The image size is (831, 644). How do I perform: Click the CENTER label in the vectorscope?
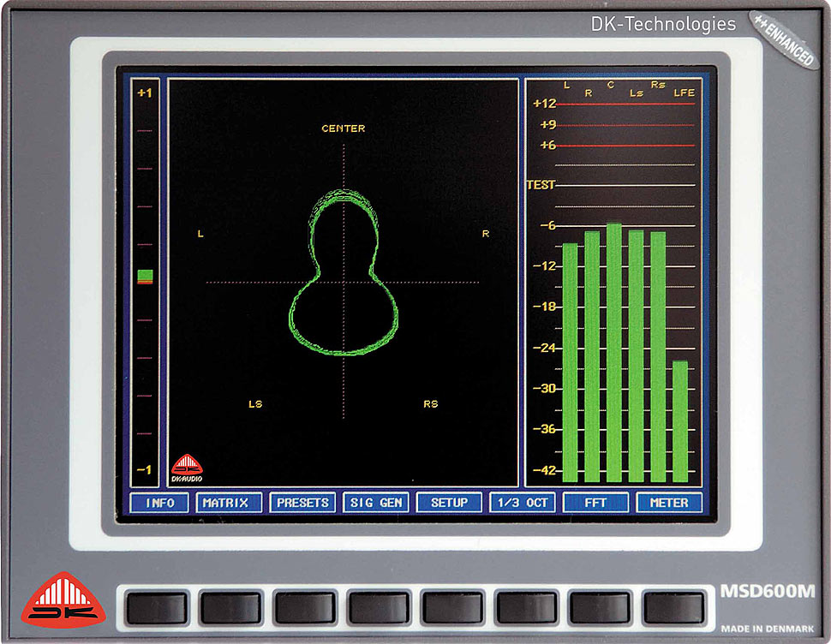(343, 128)
